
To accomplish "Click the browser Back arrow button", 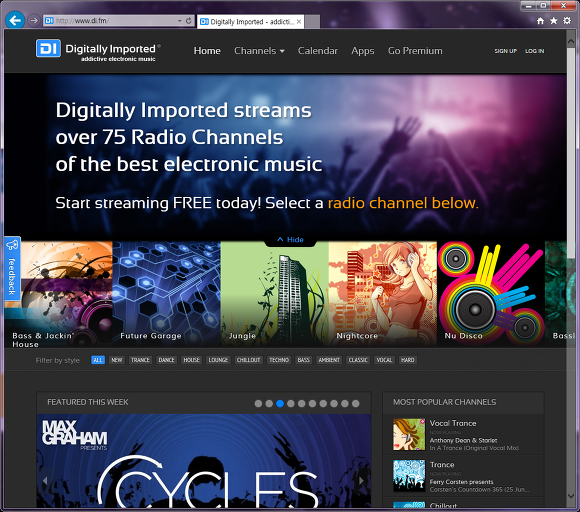I will point(15,20).
